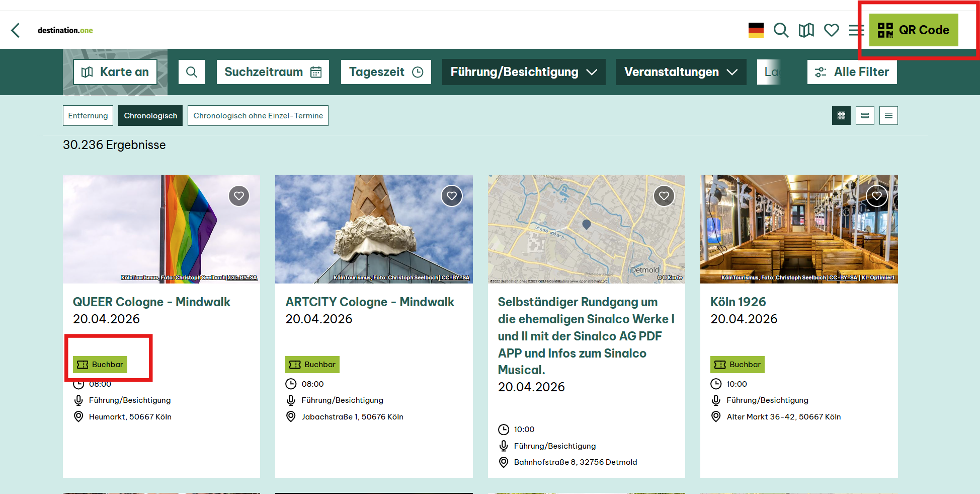
Task: Toggle the Karte an map button
Action: click(x=115, y=72)
